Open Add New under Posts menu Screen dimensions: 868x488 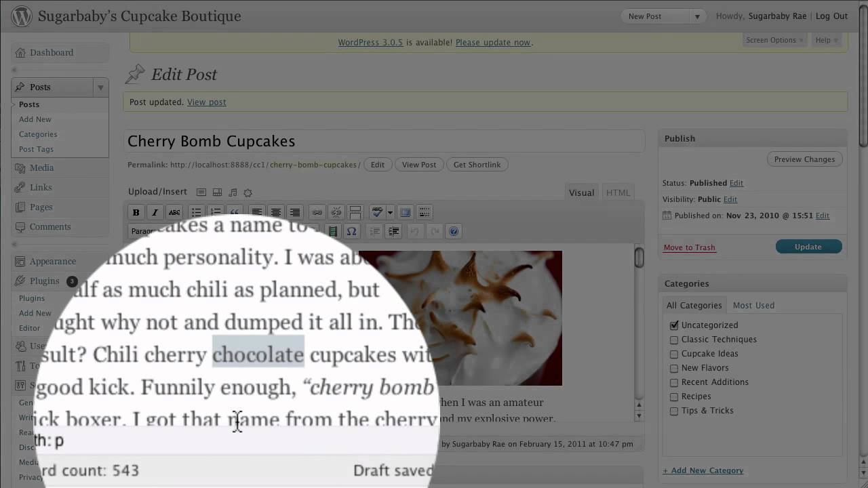[35, 119]
